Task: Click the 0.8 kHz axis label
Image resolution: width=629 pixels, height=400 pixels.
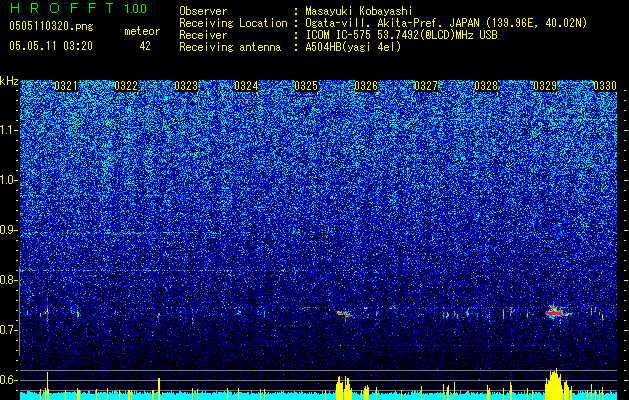Action: point(9,280)
